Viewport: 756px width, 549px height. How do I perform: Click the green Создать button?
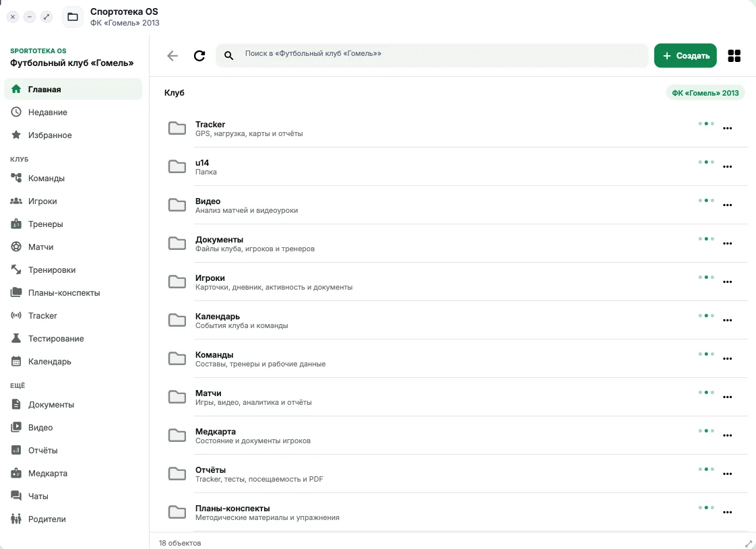pos(685,56)
